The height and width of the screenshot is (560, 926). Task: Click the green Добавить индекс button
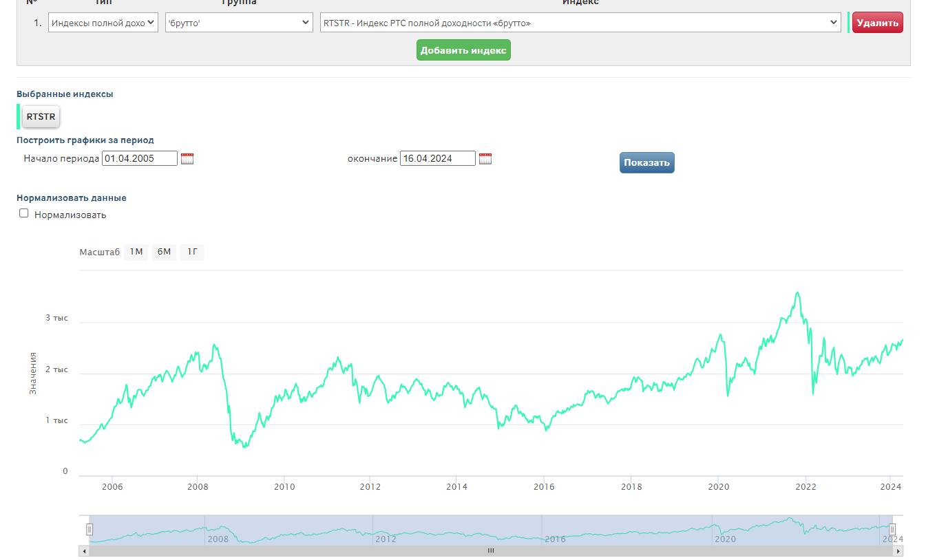click(x=463, y=50)
